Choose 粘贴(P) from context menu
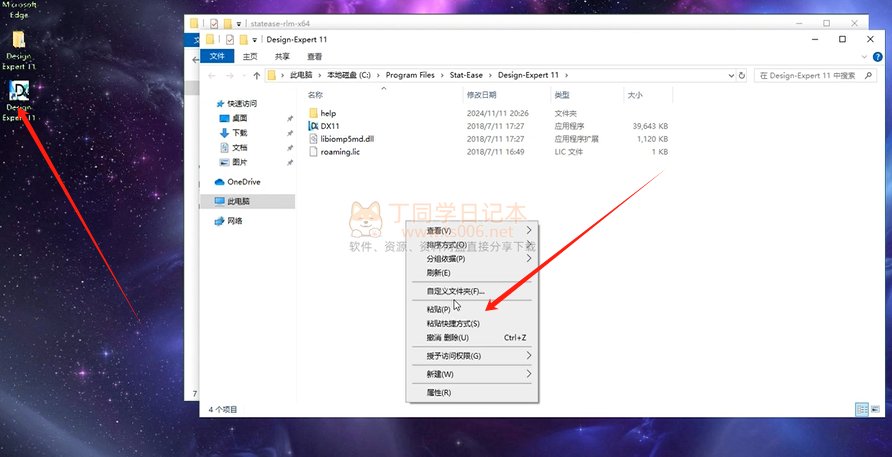The width and height of the screenshot is (892, 457). [472, 309]
